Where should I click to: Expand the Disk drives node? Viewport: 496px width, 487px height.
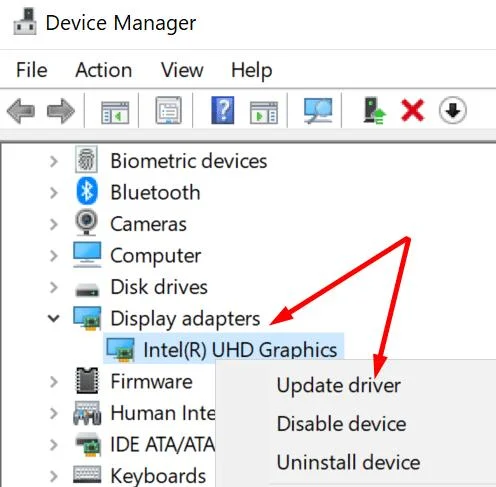[x=53, y=287]
